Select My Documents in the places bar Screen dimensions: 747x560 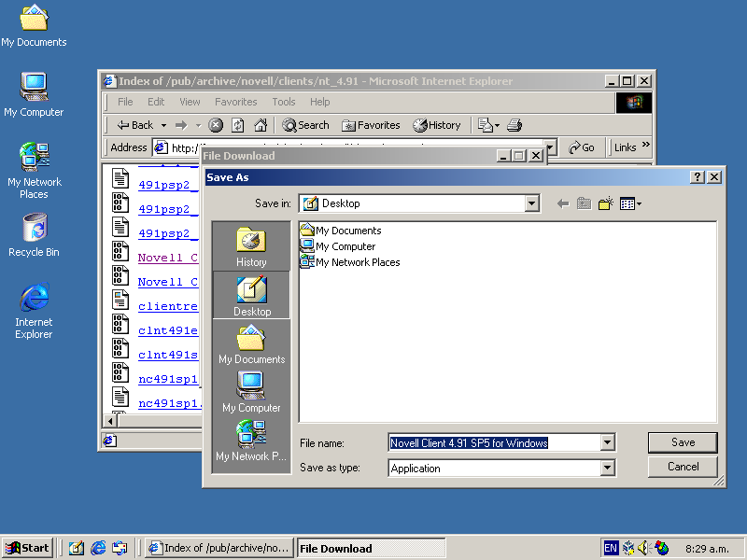(251, 343)
